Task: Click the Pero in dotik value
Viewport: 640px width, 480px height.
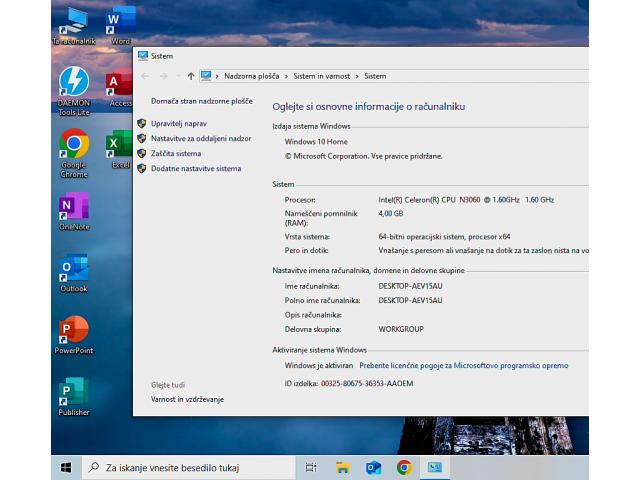Action: pyautogui.click(x=483, y=251)
